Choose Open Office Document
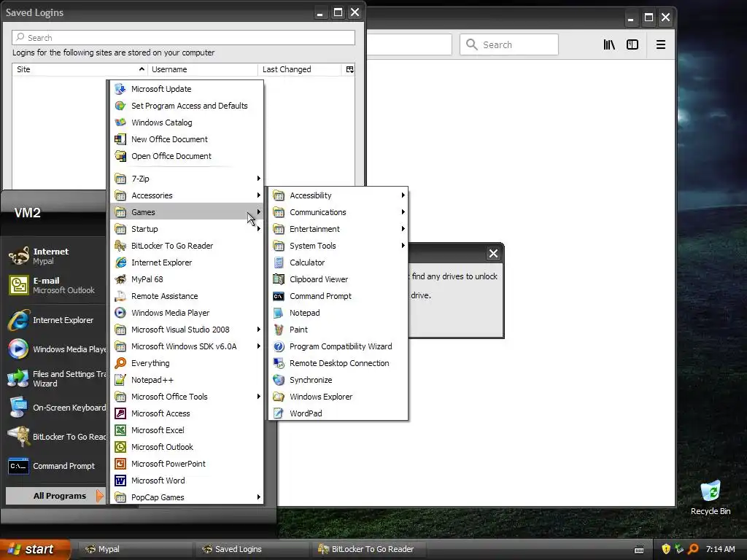 (187, 156)
